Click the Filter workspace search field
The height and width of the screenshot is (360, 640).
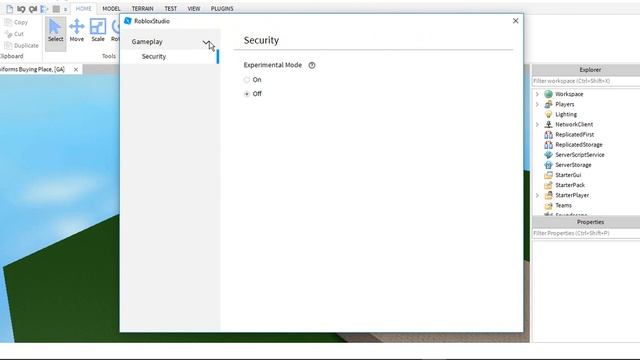pos(586,81)
